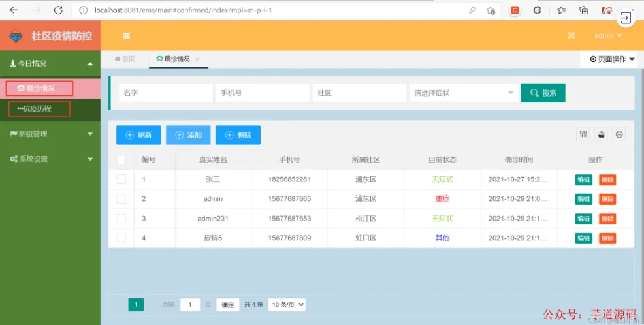644x325 pixels.
Task: Focus the 社区 search field
Action: coord(359,93)
